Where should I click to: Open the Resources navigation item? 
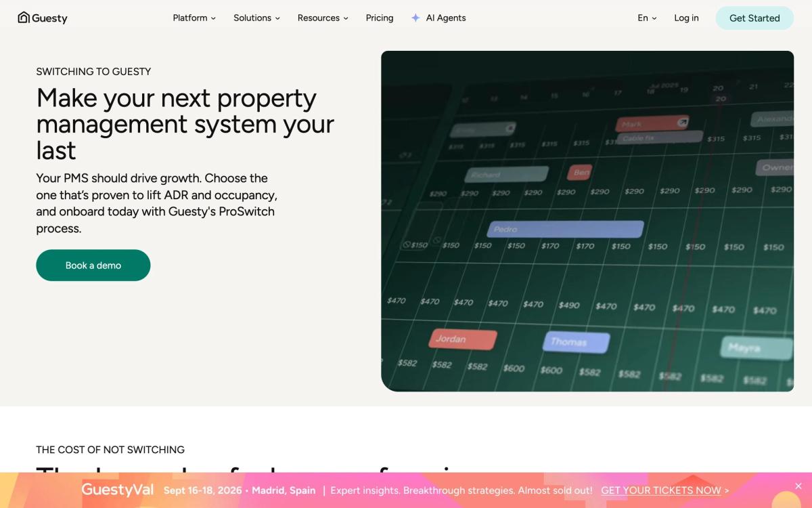point(323,18)
